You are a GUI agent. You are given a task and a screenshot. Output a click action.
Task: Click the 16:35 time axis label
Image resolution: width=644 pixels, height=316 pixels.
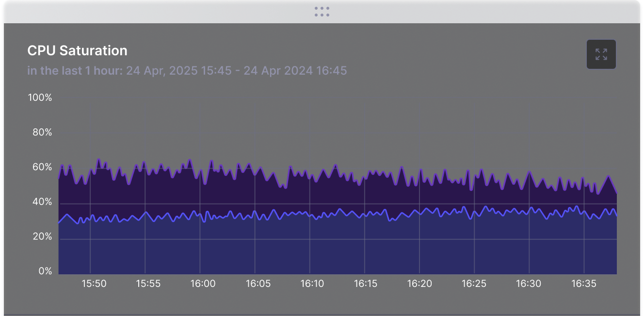point(583,284)
